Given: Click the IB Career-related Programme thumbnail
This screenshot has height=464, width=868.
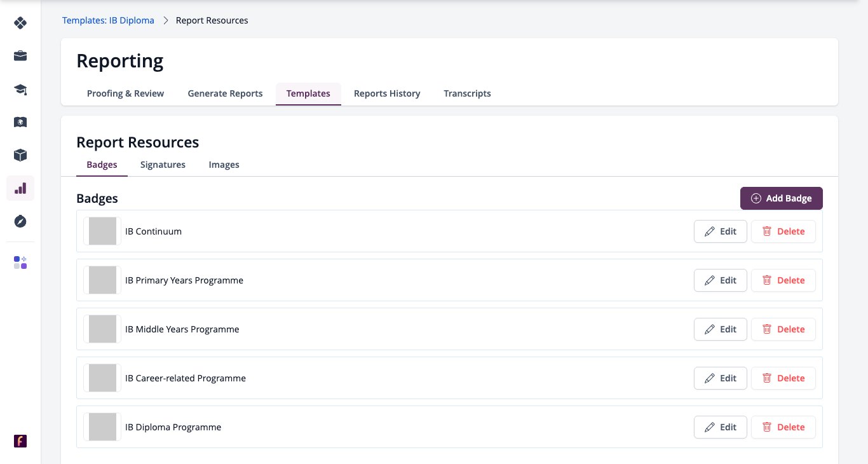Looking at the screenshot, I should pyautogui.click(x=102, y=378).
